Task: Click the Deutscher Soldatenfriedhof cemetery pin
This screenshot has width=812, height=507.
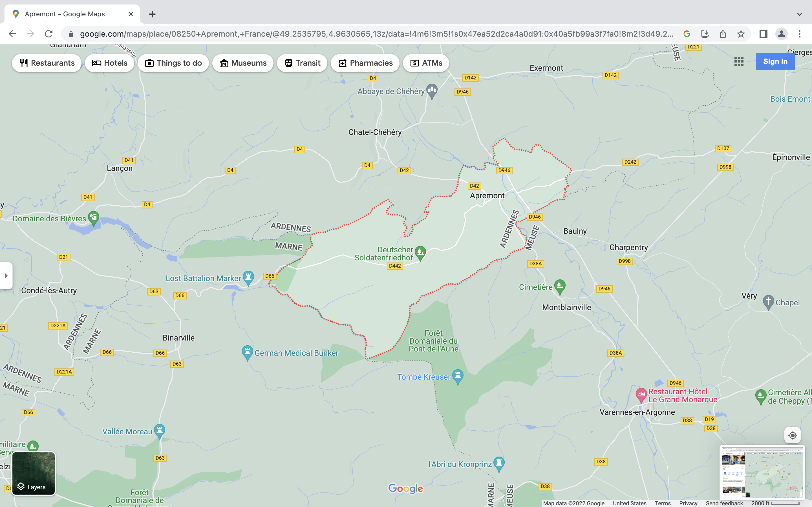Action: 420,252
